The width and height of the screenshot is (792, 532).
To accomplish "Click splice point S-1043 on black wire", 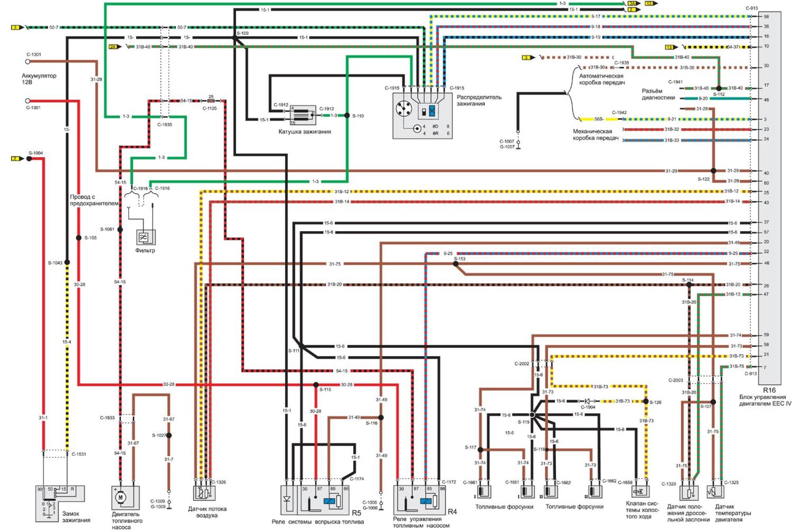I will coord(67,262).
